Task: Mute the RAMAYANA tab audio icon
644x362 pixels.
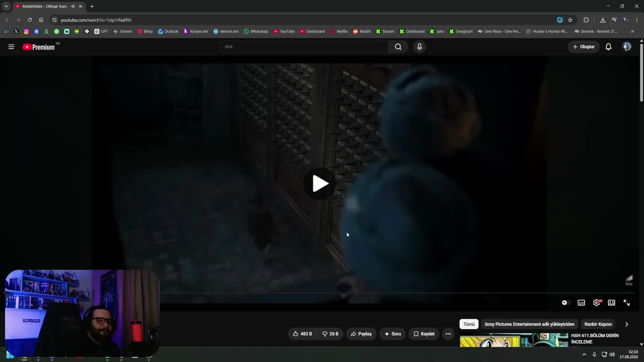Action: [x=73, y=7]
